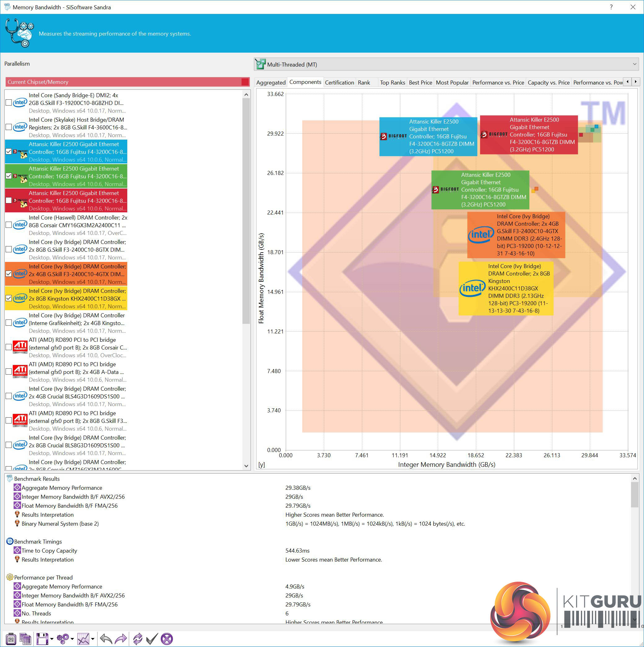Click the red Current Chipset/Memory color square
This screenshot has width=644, height=647.
click(x=245, y=82)
